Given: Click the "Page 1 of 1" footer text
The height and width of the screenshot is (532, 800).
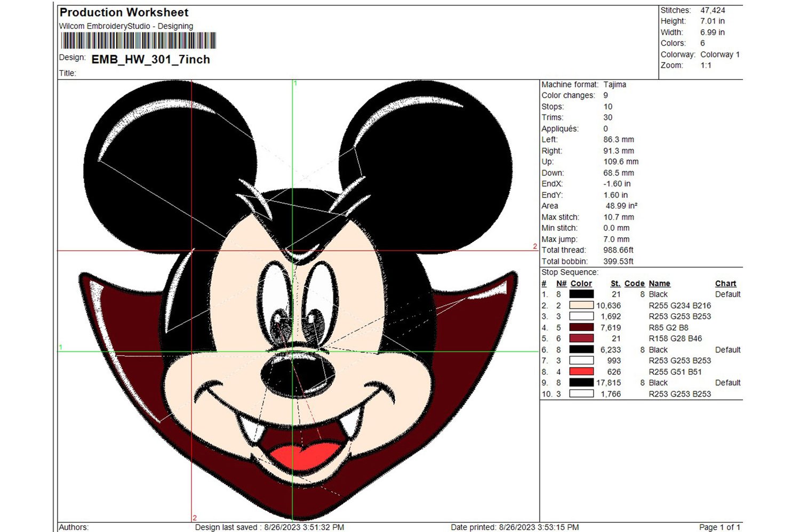Looking at the screenshot, I should point(719,527).
